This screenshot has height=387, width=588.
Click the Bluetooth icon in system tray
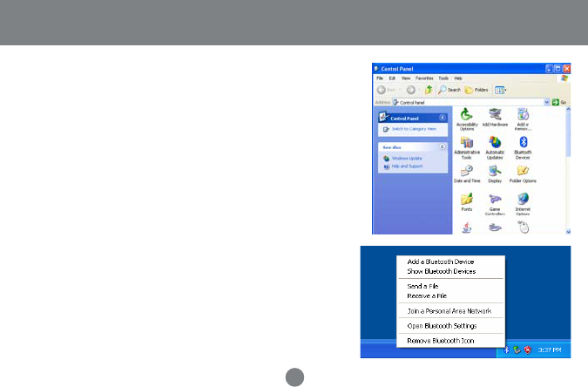click(x=506, y=350)
